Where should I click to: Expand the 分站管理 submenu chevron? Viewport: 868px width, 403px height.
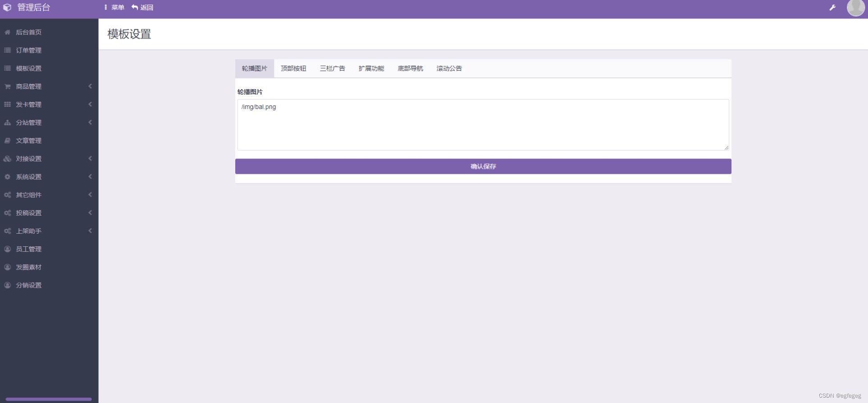(x=90, y=122)
